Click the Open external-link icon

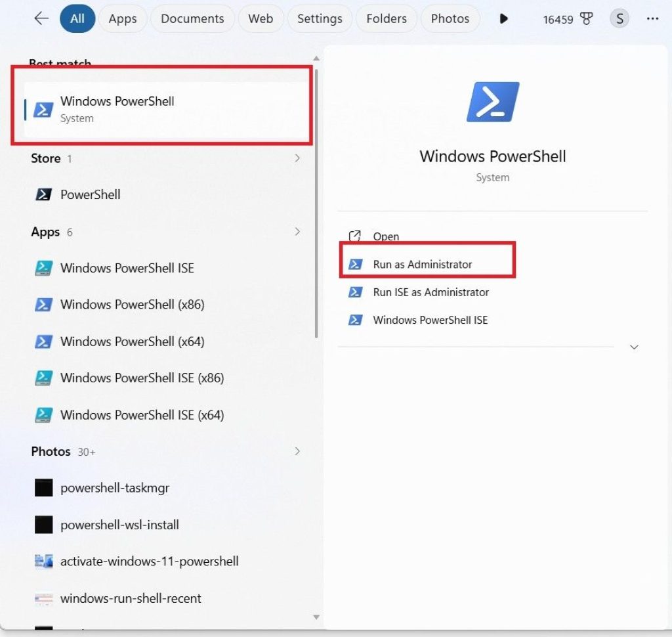(355, 236)
